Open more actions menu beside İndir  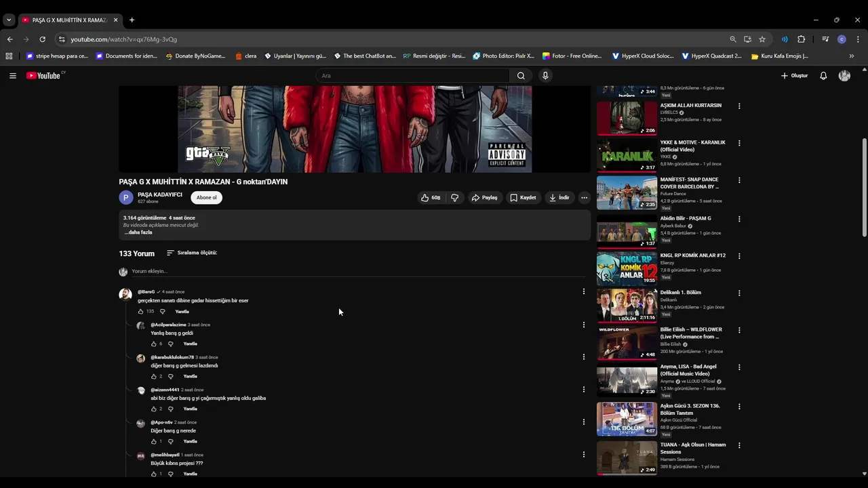[584, 198]
